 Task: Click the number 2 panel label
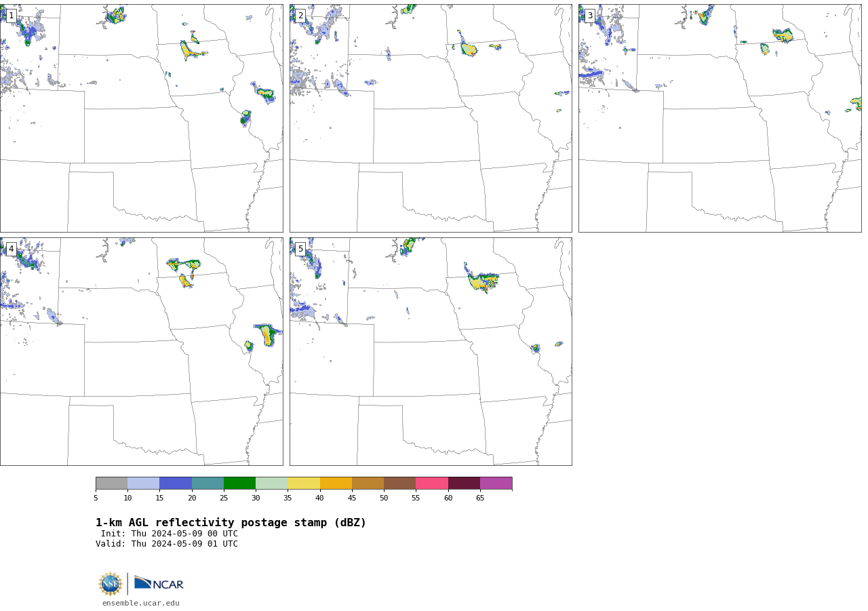[300, 16]
